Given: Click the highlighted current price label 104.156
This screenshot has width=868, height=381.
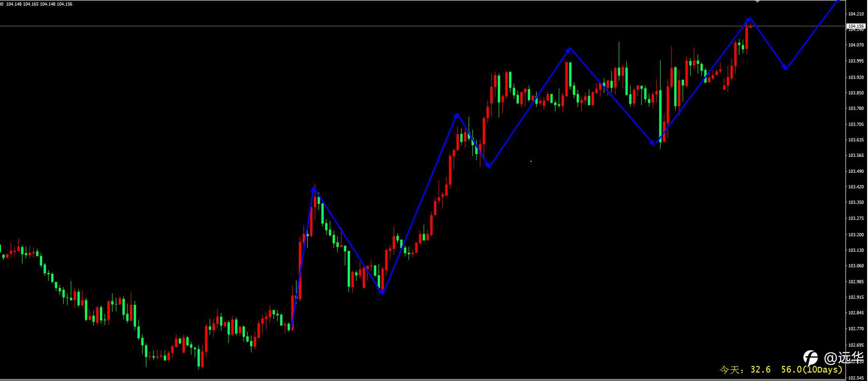Looking at the screenshot, I should [x=856, y=26].
